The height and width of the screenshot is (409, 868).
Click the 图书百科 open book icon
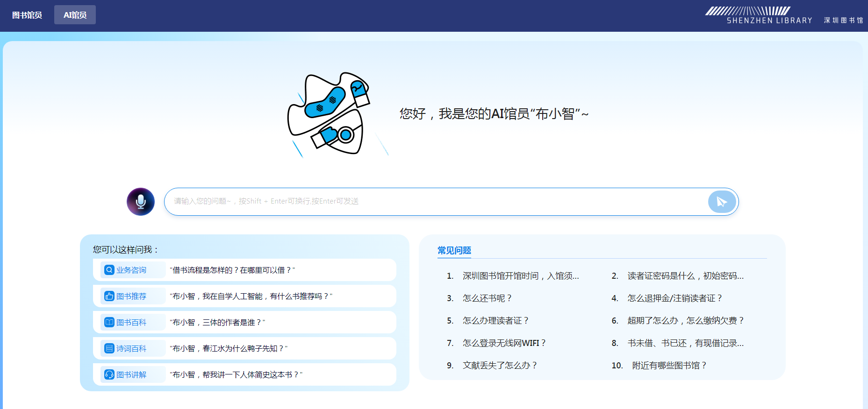[x=109, y=322]
